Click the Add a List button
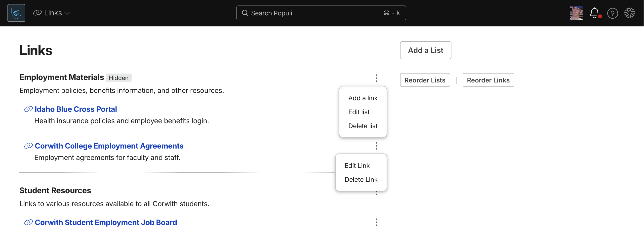The width and height of the screenshot is (644, 231). coord(425,50)
